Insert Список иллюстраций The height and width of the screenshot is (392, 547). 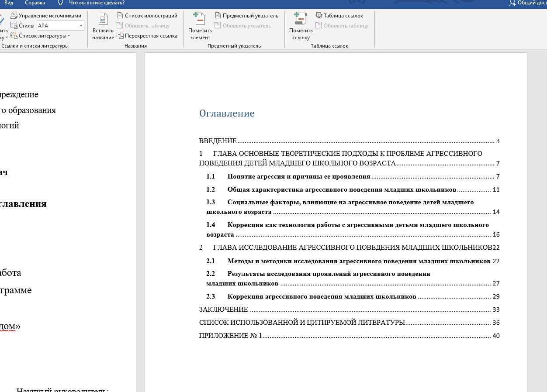147,16
